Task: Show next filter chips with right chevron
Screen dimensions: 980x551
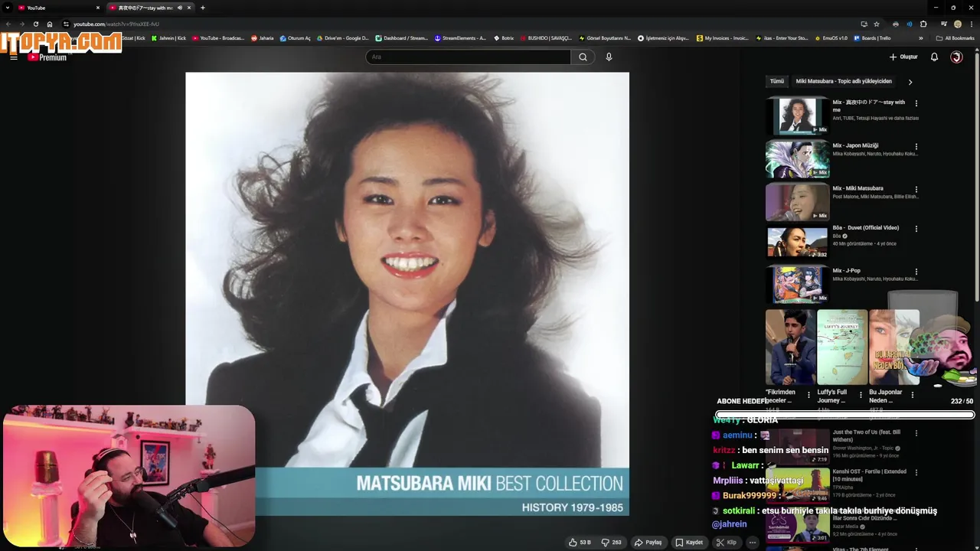Action: (x=910, y=82)
